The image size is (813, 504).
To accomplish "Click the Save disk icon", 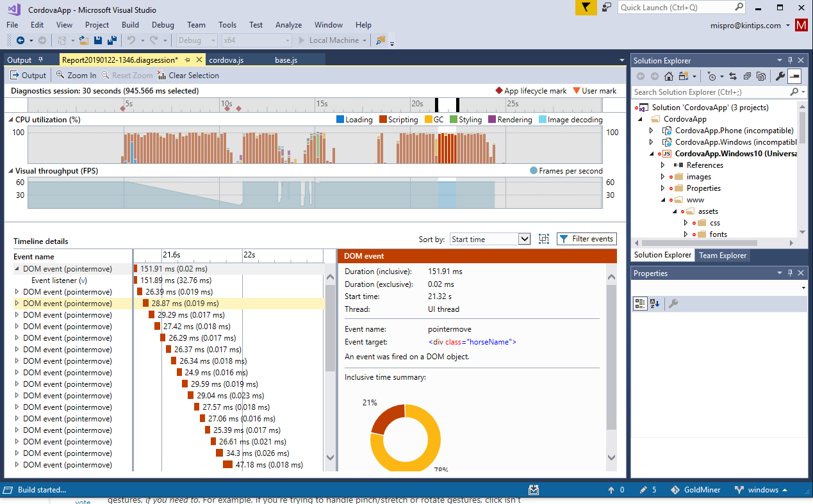I will click(x=98, y=40).
